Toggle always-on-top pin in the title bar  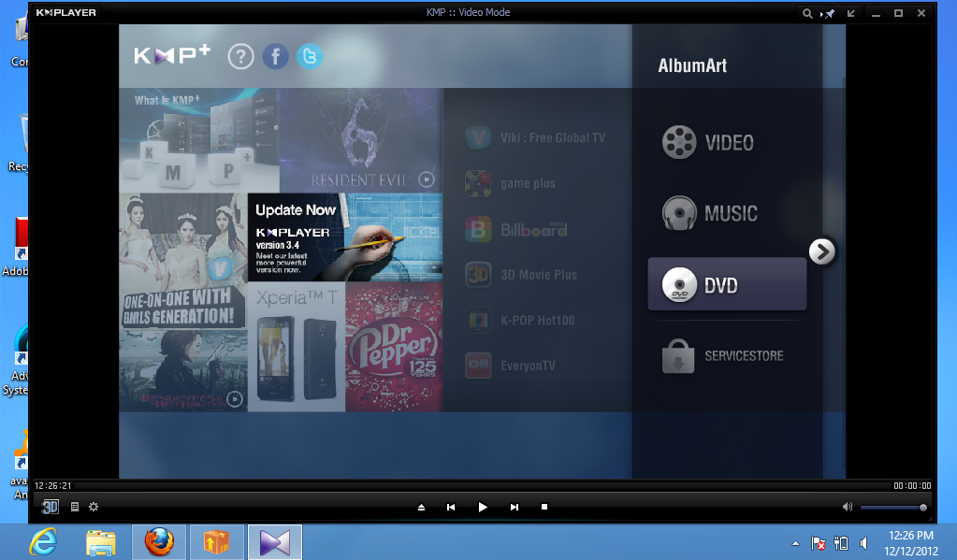827,12
